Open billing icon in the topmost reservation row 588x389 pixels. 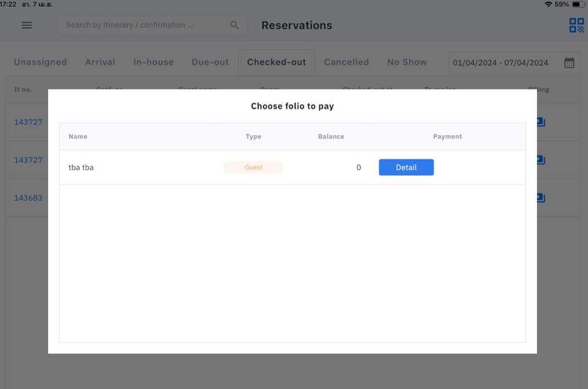[x=540, y=122]
